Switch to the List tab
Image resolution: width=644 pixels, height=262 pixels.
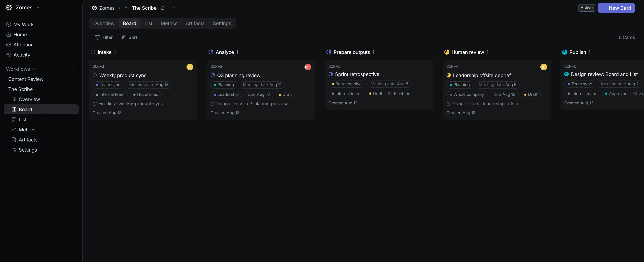pyautogui.click(x=148, y=23)
